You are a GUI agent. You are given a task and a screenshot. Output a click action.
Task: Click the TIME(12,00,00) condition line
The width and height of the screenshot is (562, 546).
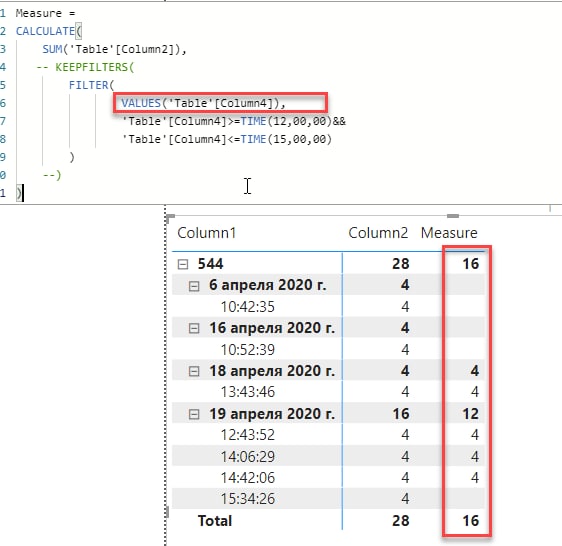point(234,121)
